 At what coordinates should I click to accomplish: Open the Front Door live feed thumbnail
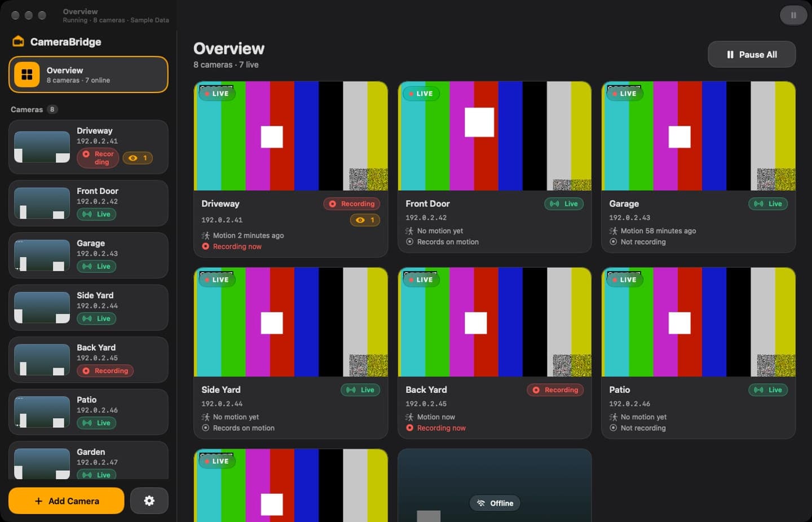coord(495,136)
